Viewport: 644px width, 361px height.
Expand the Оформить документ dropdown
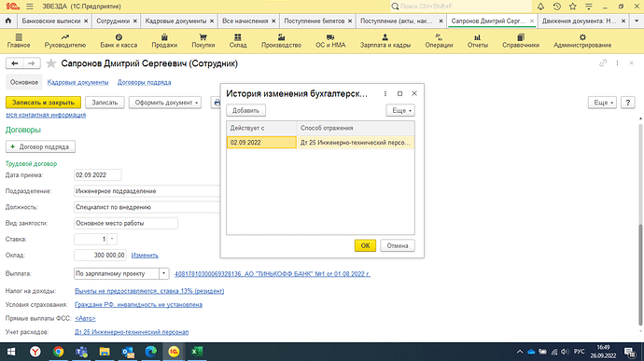tap(165, 103)
